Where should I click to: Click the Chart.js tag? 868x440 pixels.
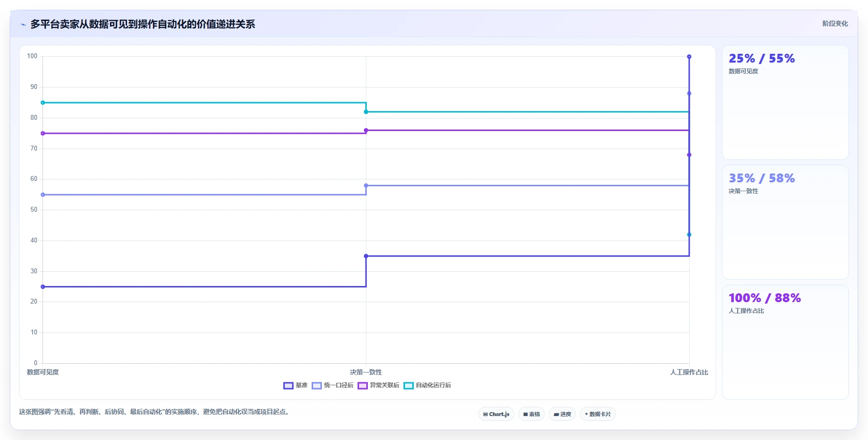[x=496, y=414]
